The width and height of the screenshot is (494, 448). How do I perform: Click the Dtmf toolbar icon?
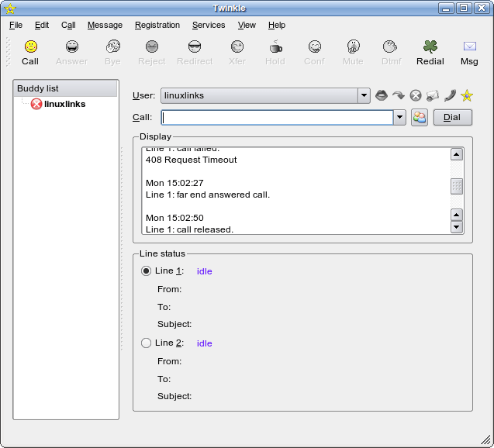[x=390, y=47]
